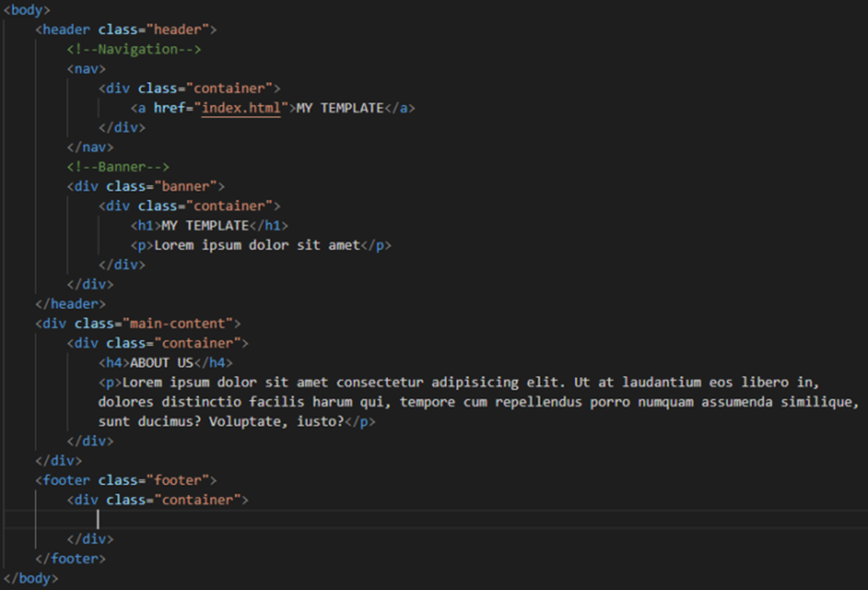This screenshot has height=590, width=868.
Task: Click the index.html link in anchor tag
Action: pyautogui.click(x=241, y=108)
